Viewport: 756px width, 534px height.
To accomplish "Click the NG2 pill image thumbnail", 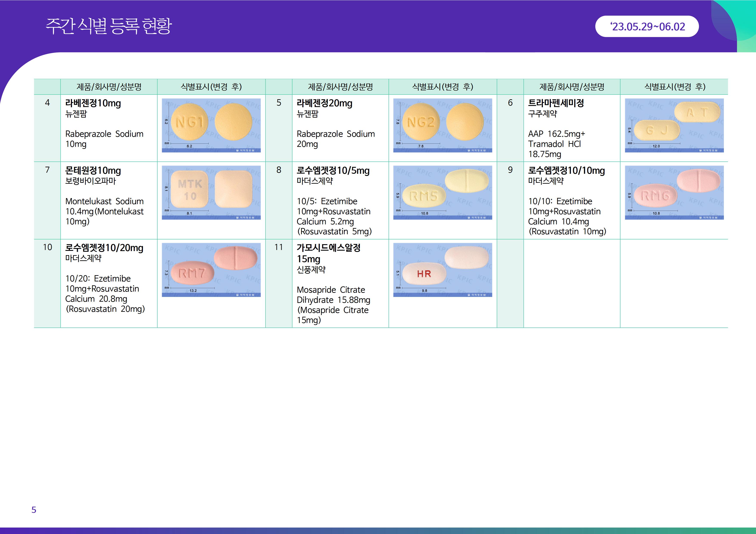I will click(x=442, y=125).
